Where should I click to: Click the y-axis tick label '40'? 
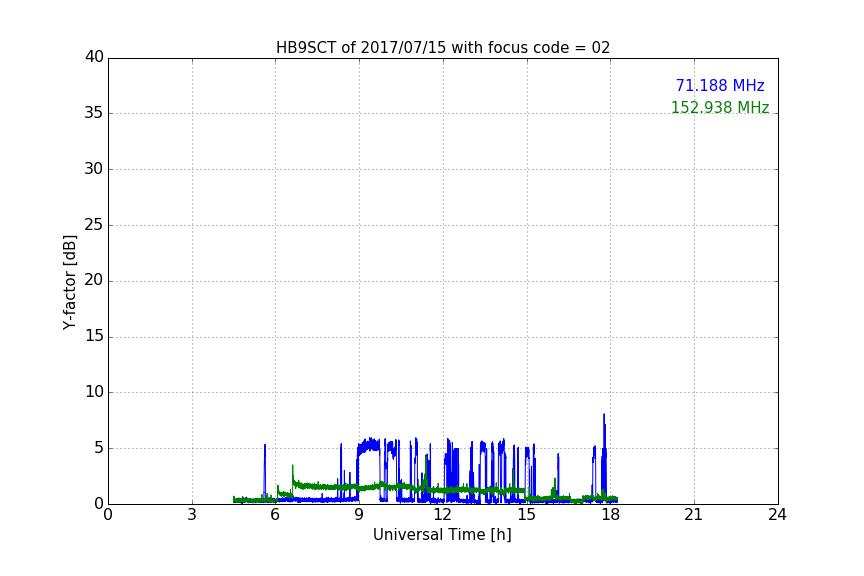[x=94, y=57]
